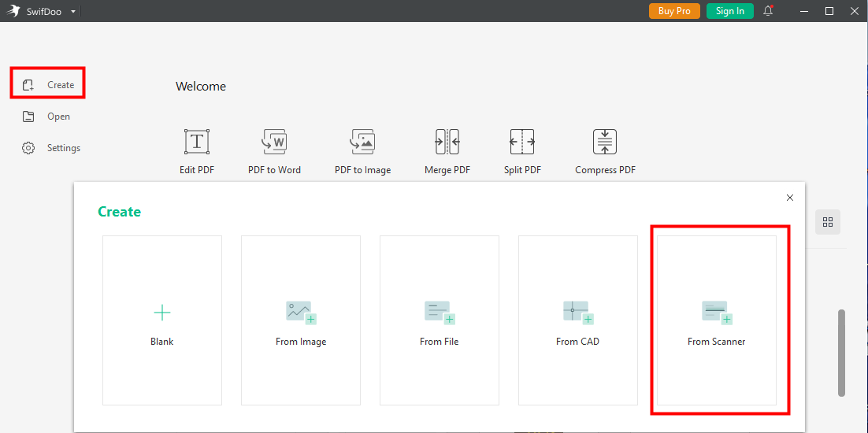Create a Blank PDF
The image size is (868, 433).
click(162, 320)
